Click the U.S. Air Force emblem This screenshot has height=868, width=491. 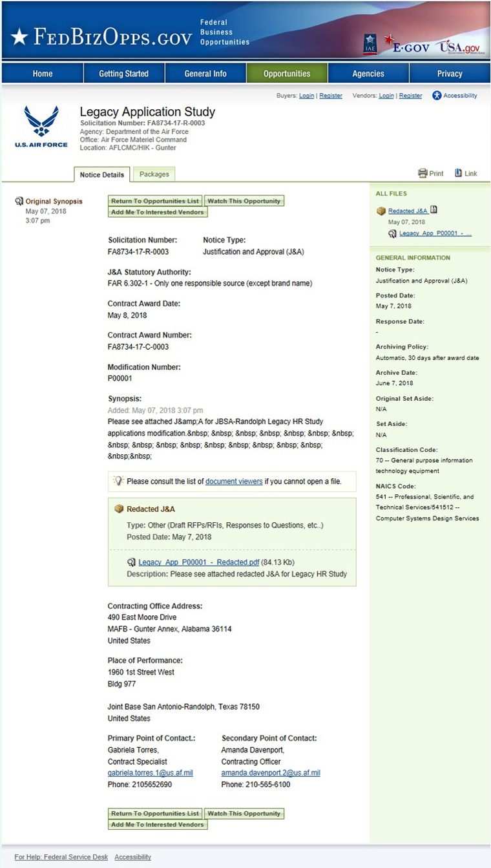point(41,127)
